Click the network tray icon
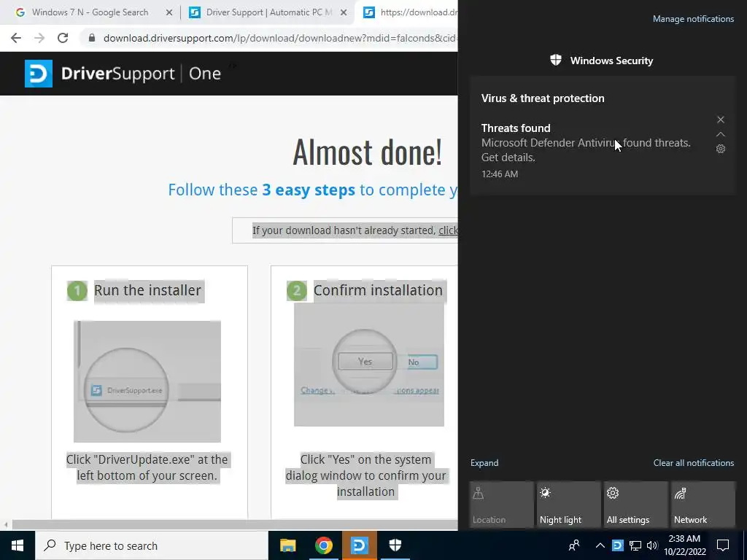The width and height of the screenshot is (747, 560). (635, 545)
